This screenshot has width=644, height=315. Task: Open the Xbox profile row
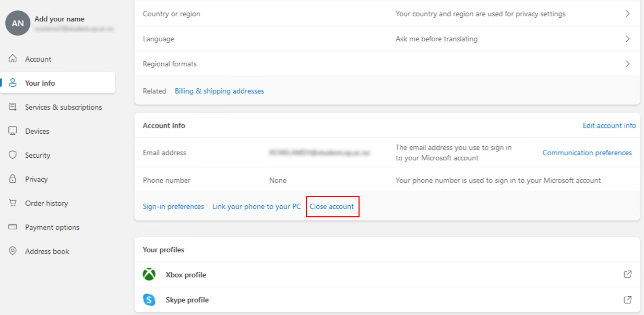click(387, 275)
